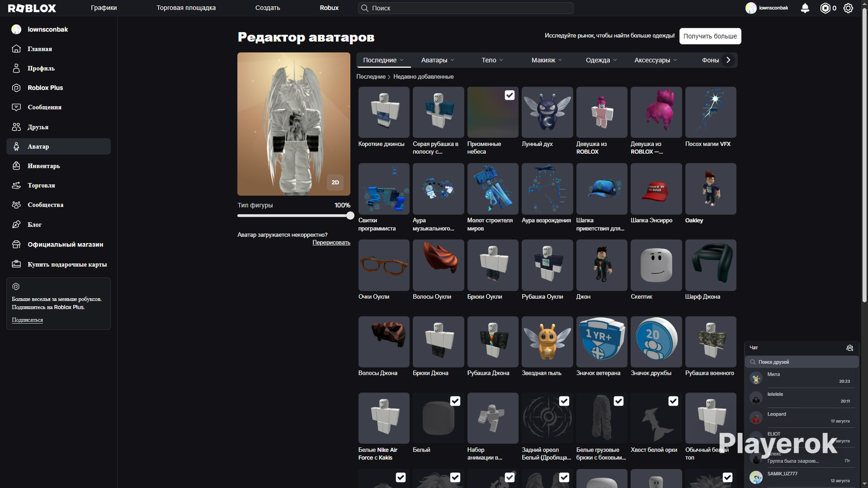Toggle the 2D avatar view button
This screenshot has width=868, height=488.
pos(335,183)
